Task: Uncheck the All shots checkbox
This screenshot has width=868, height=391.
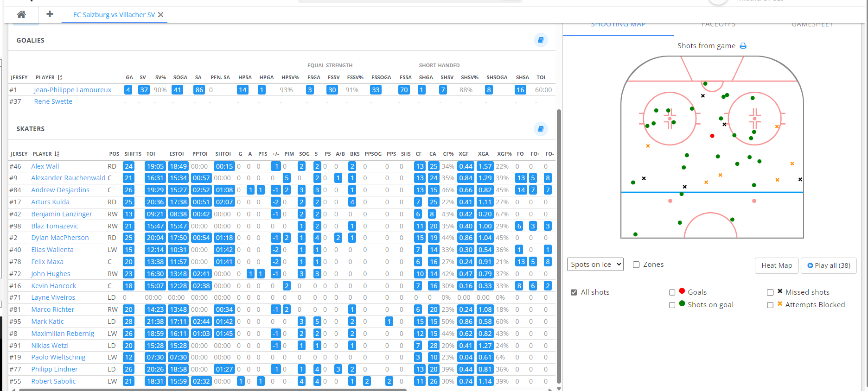Action: [x=574, y=292]
